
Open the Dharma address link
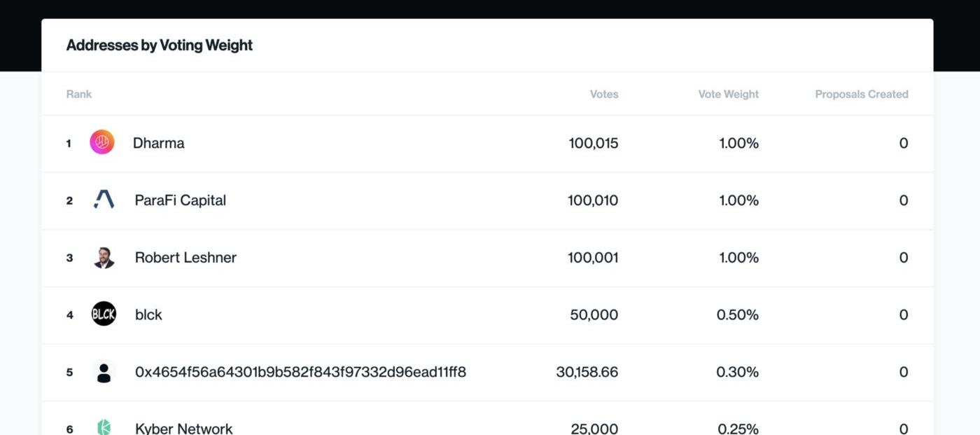coord(159,143)
